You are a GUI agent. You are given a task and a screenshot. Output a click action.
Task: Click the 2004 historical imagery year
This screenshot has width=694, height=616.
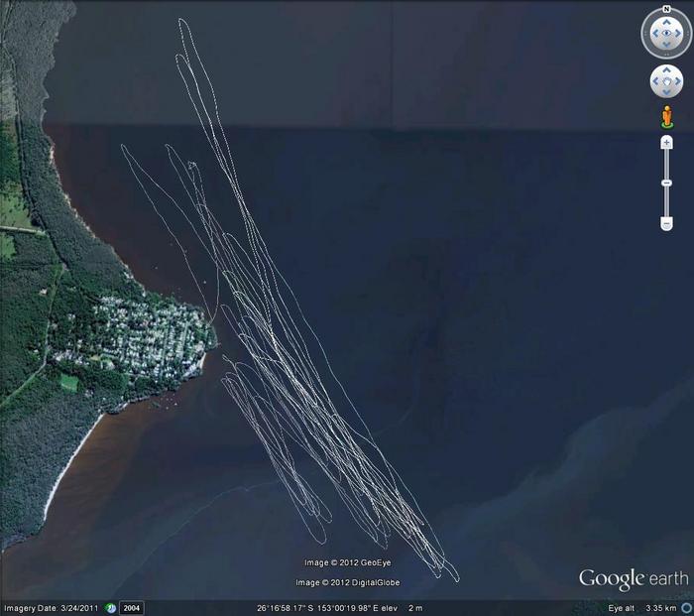[132, 607]
